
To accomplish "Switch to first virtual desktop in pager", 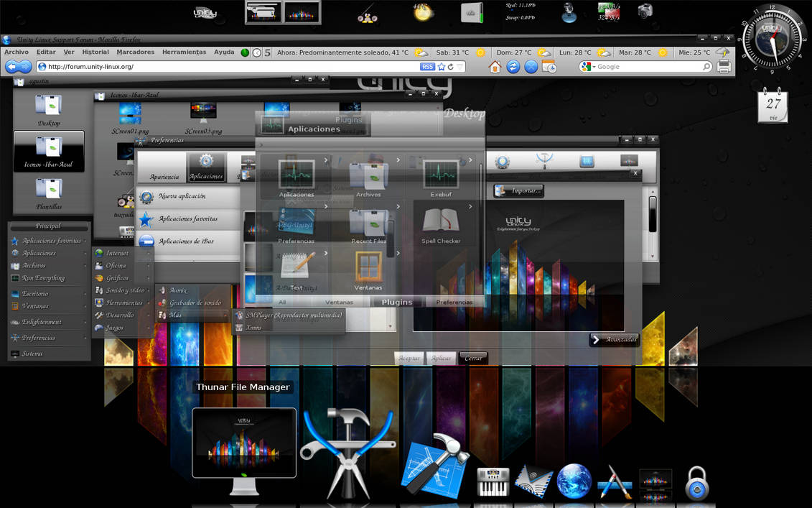I will click(263, 12).
